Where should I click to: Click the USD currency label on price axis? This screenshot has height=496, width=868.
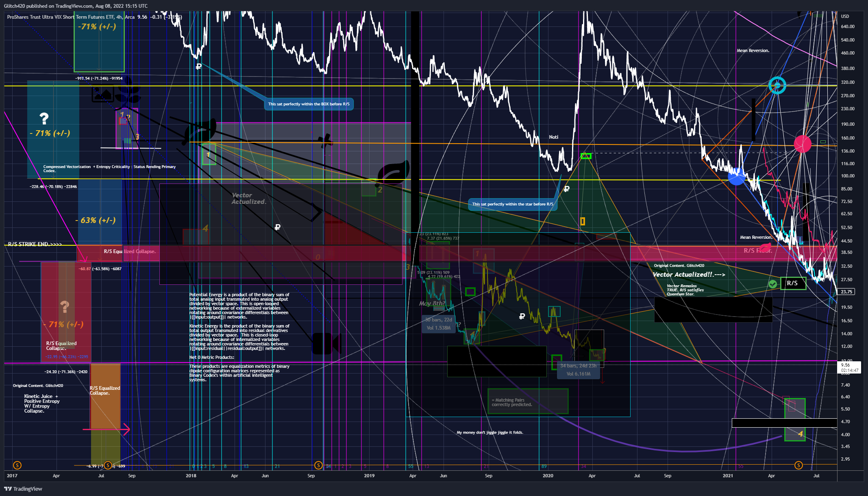click(x=845, y=16)
